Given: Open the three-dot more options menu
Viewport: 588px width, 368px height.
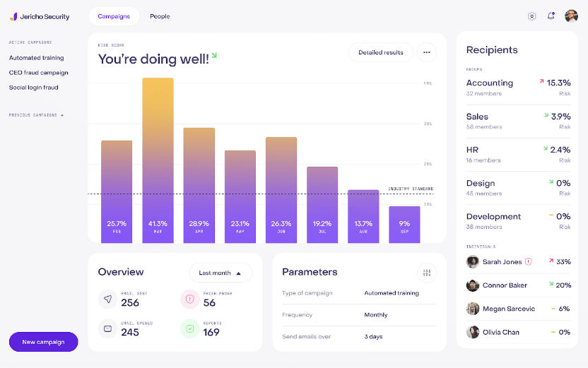Looking at the screenshot, I should click(427, 52).
